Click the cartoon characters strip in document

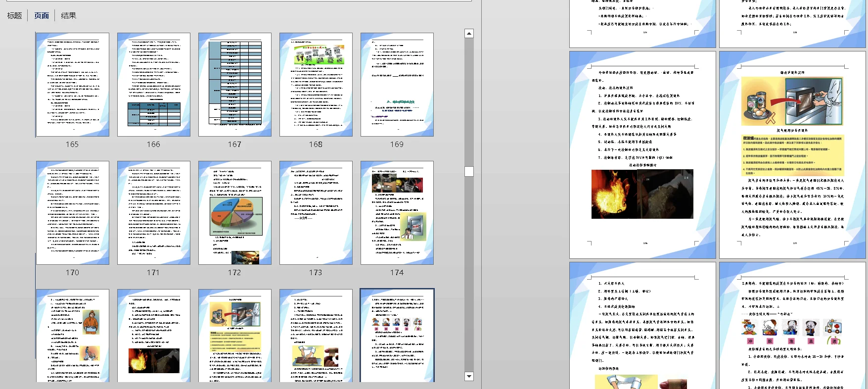coord(792,332)
